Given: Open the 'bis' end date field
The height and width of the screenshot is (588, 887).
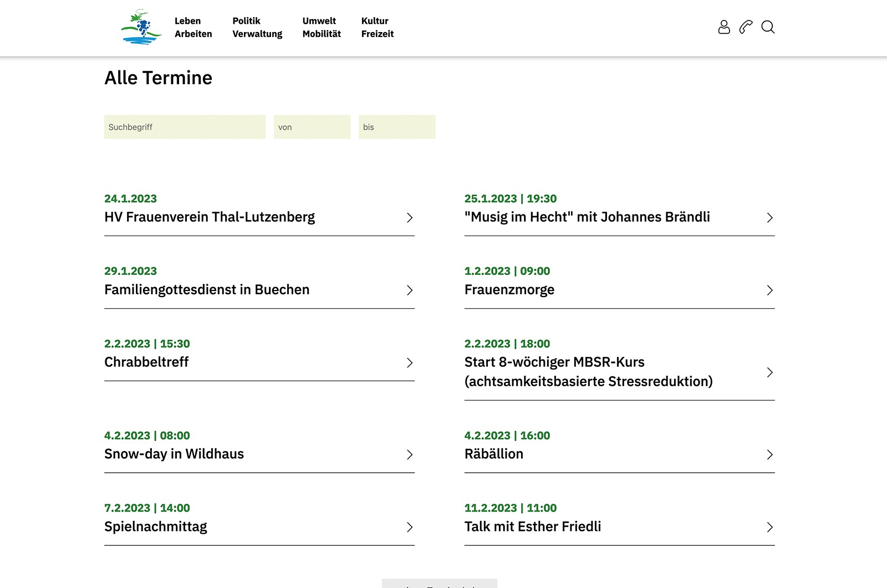Looking at the screenshot, I should point(397,127).
